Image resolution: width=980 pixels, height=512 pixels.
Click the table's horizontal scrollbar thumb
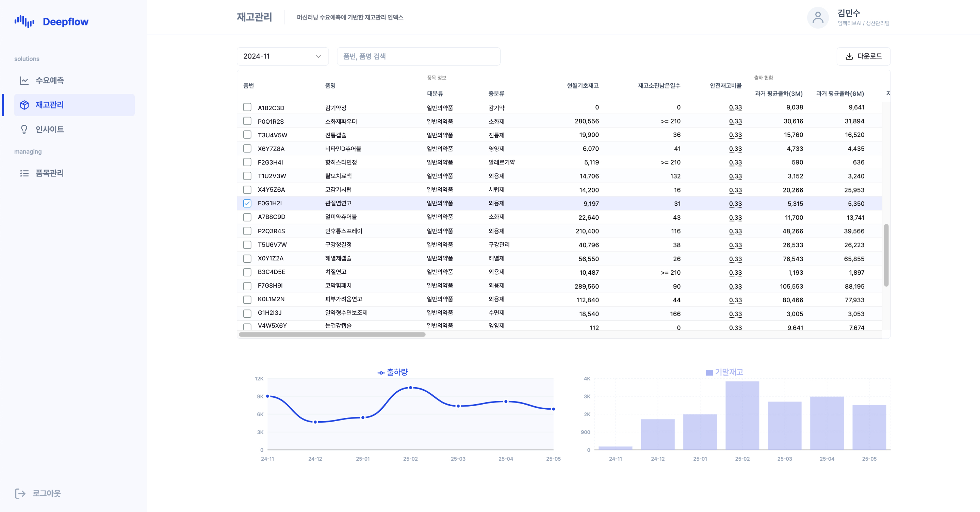point(332,335)
